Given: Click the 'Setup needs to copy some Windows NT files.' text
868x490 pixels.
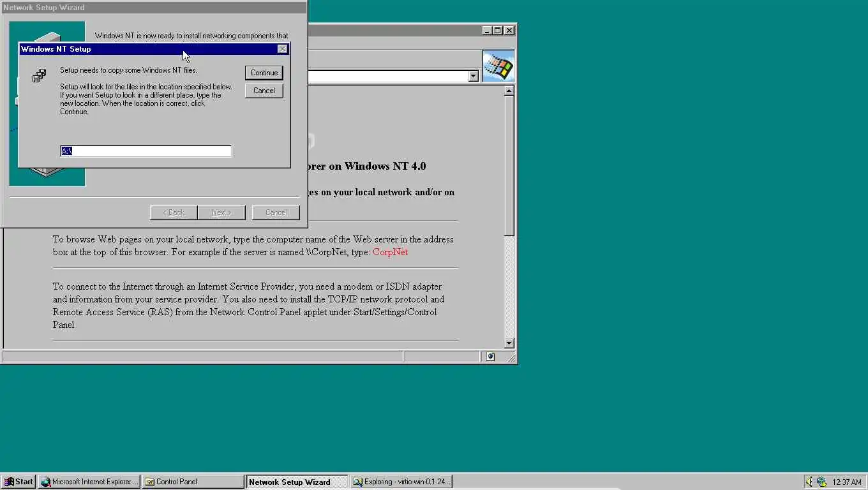Looking at the screenshot, I should click(128, 70).
